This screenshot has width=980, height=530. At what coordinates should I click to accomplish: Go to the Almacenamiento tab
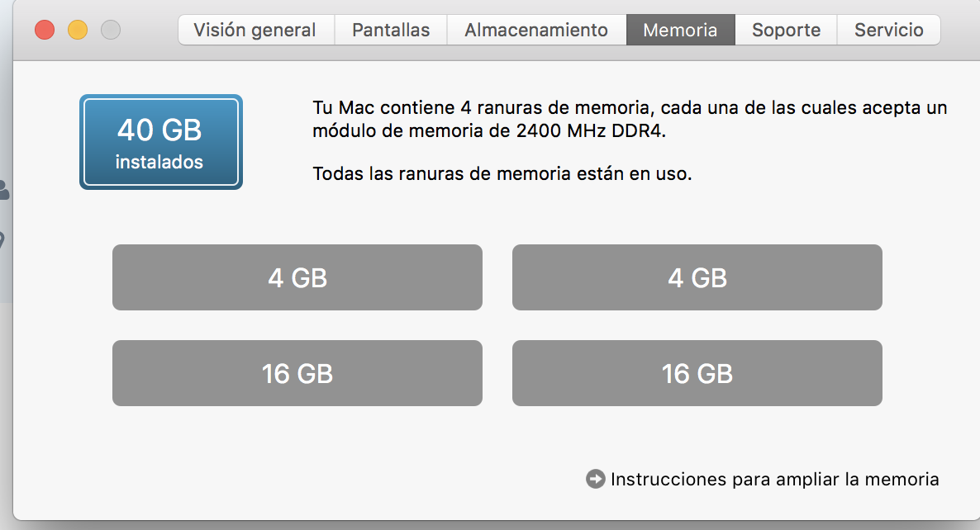536,30
